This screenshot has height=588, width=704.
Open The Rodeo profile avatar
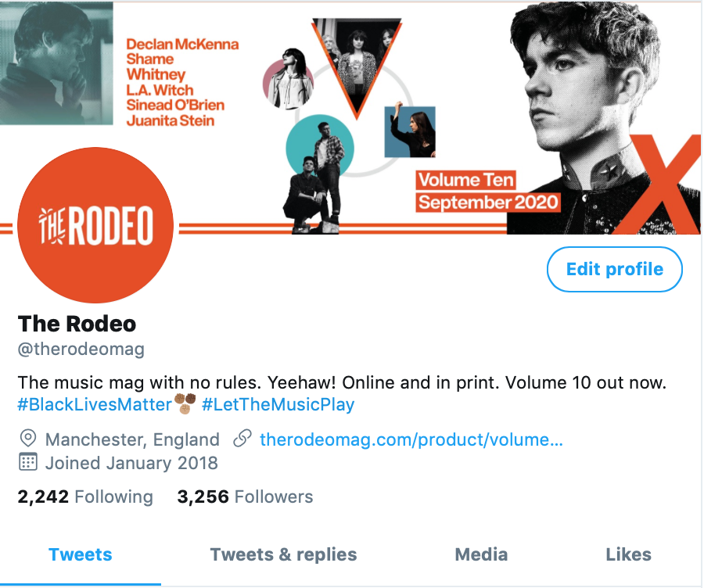click(x=95, y=225)
